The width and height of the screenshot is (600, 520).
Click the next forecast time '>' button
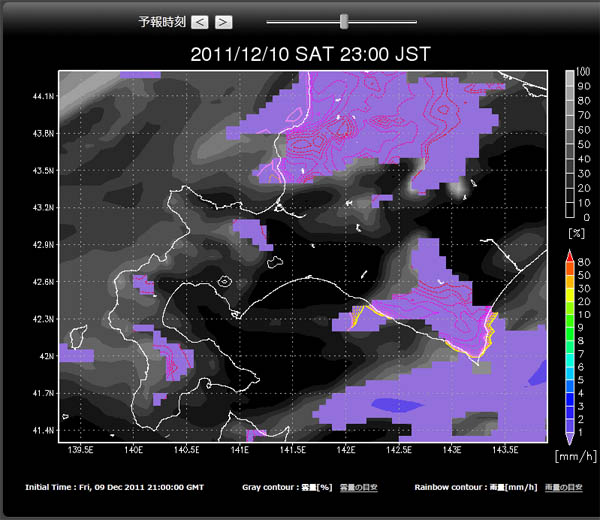[x=223, y=22]
